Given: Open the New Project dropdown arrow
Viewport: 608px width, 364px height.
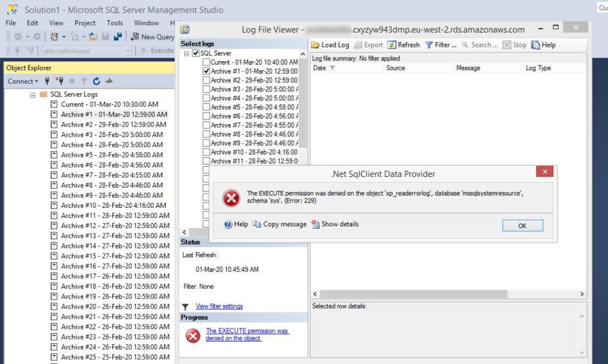Looking at the screenshot, I should [x=64, y=37].
